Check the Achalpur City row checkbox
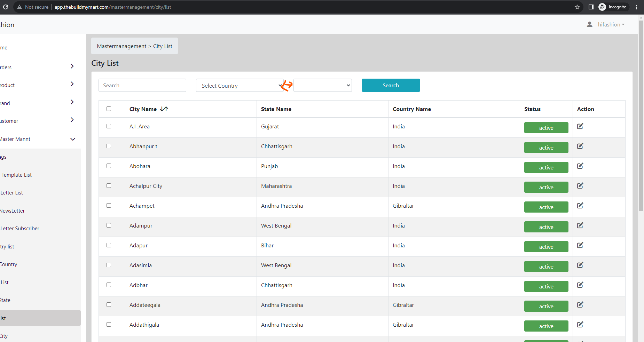This screenshot has width=644, height=342. [x=109, y=185]
